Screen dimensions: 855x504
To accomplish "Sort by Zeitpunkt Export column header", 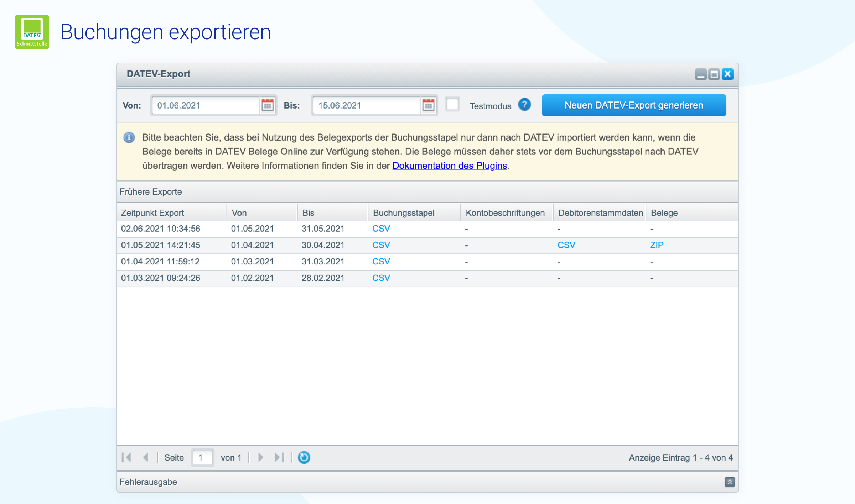I will coord(172,213).
